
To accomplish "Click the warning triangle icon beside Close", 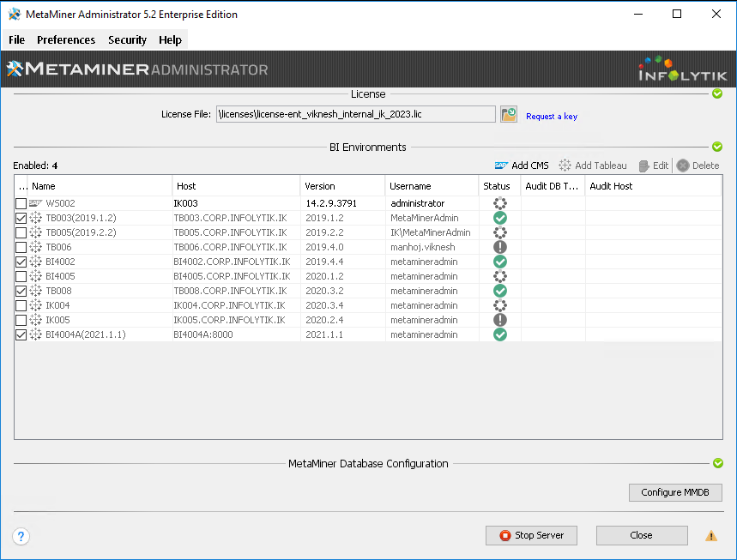I will (x=711, y=536).
